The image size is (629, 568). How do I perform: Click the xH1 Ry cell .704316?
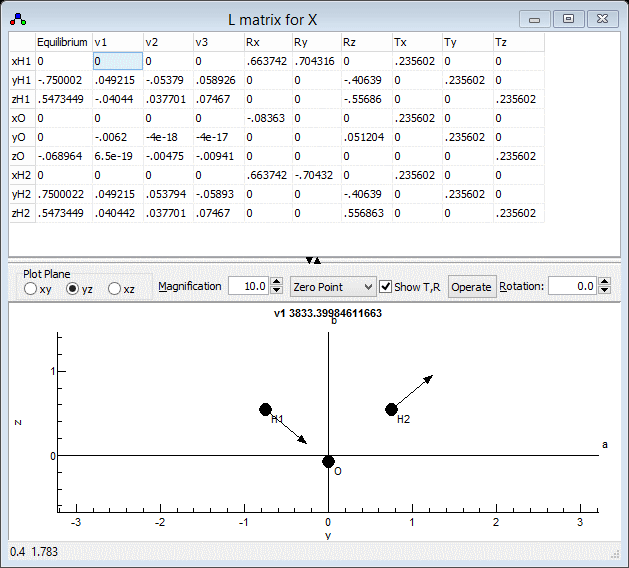pos(317,61)
